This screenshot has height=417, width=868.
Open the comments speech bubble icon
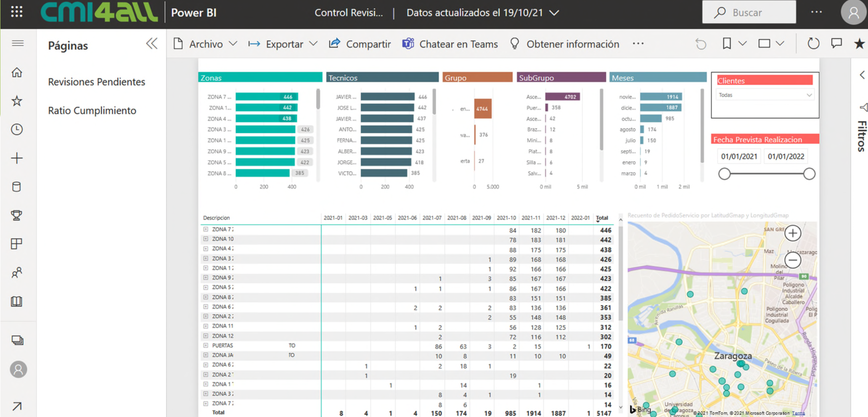pos(836,44)
